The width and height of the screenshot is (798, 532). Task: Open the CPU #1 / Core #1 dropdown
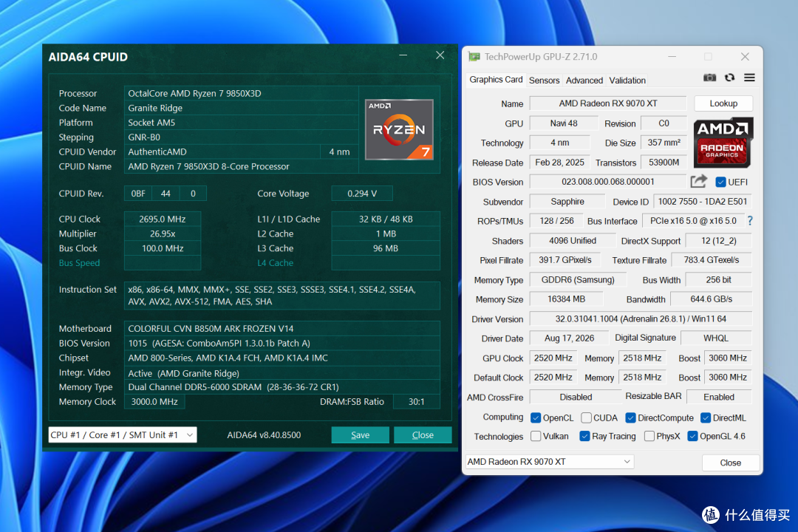[123, 434]
